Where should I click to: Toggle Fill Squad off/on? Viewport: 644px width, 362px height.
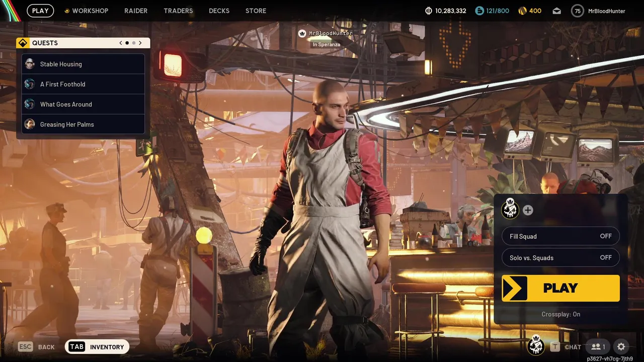(x=560, y=236)
